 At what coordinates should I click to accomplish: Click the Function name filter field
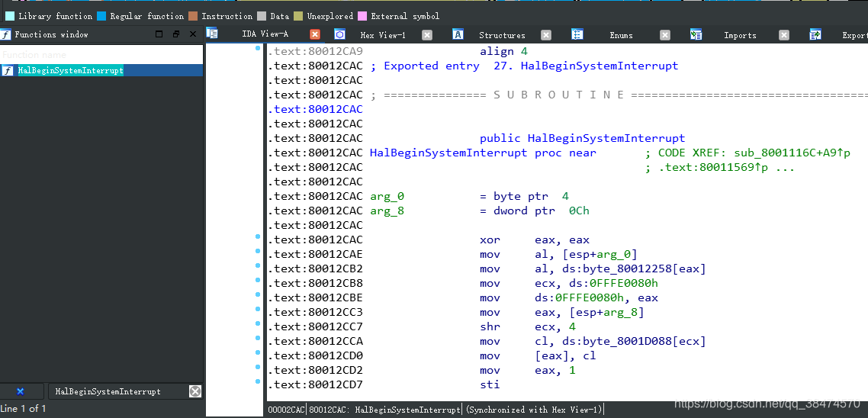tap(101, 54)
